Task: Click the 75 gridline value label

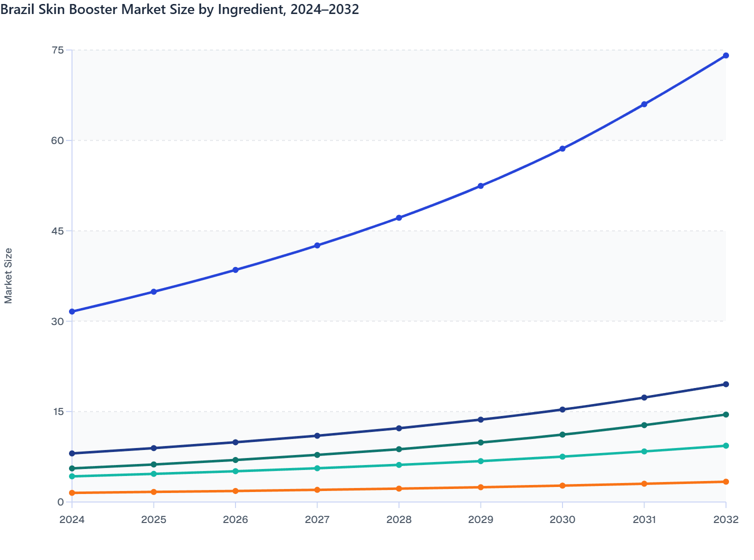Action: [x=58, y=50]
